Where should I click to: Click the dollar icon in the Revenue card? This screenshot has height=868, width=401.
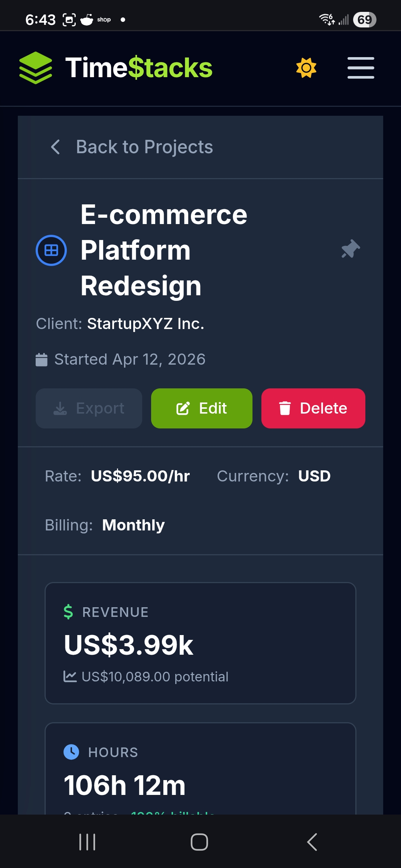point(68,612)
